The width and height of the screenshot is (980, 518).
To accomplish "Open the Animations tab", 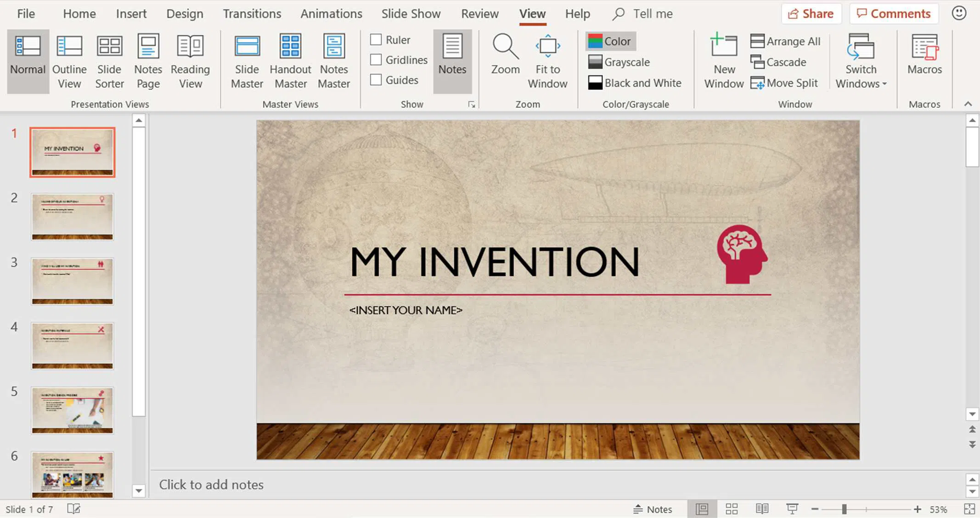I will click(x=331, y=14).
